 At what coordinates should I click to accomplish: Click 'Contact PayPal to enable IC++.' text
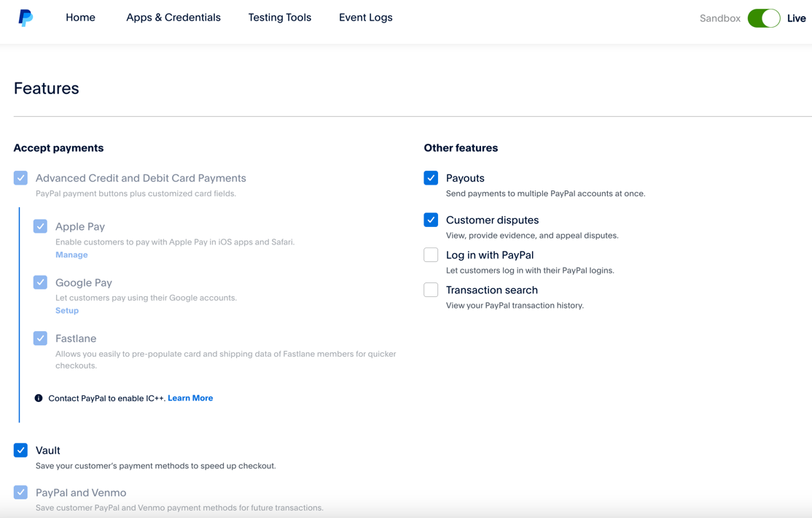[x=106, y=398]
